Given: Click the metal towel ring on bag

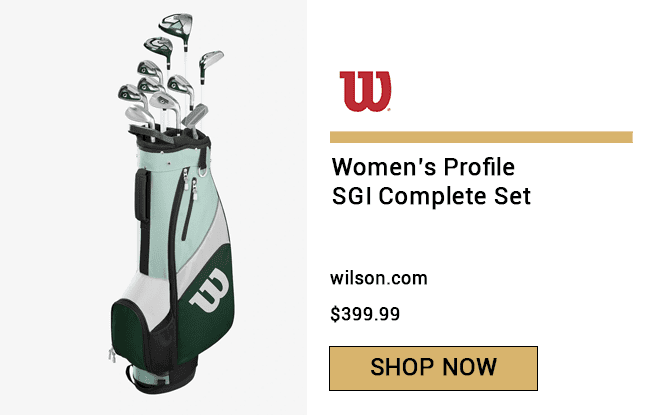Looking at the screenshot, I should click(202, 171).
